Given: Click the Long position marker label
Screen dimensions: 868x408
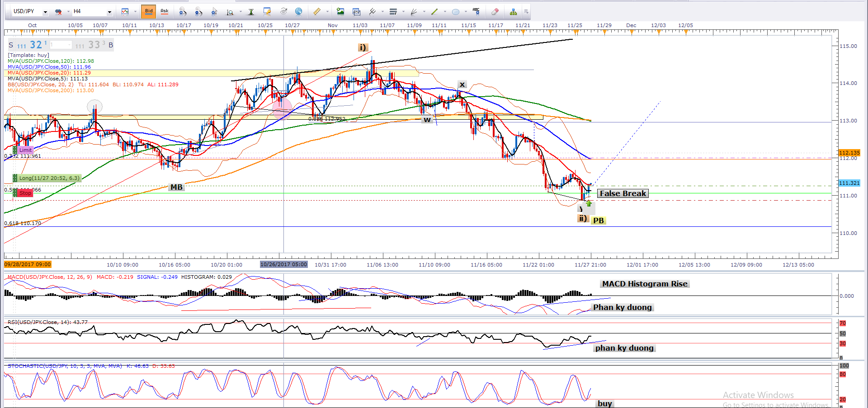Looking at the screenshot, I should [49, 178].
